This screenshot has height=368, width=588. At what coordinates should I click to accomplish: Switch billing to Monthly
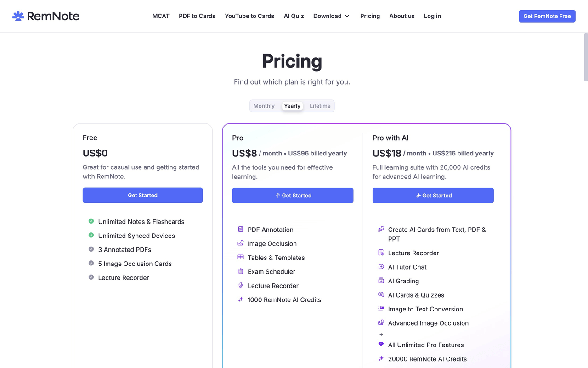[x=264, y=106]
